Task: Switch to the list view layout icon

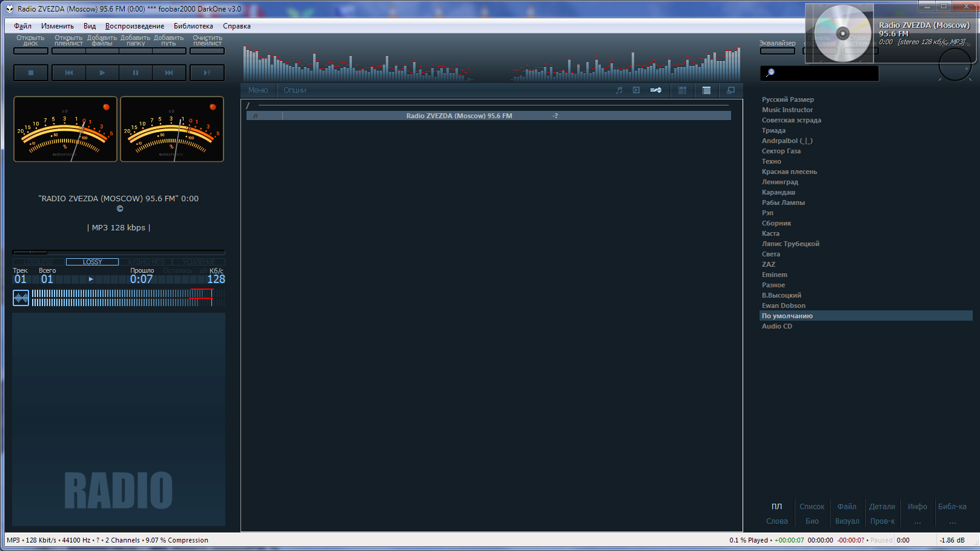Action: pos(706,90)
